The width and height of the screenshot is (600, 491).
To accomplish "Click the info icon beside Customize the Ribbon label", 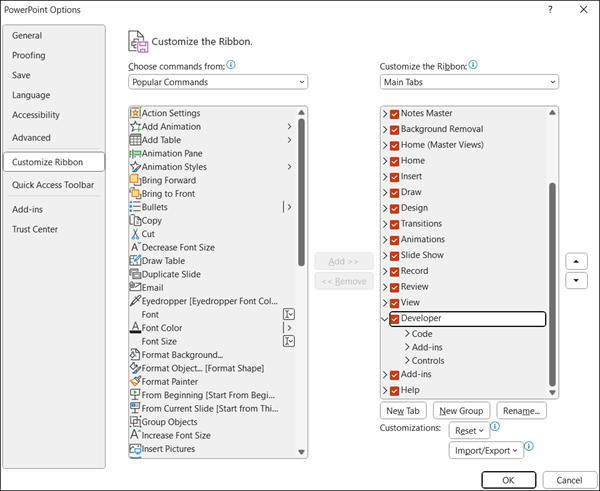I will point(473,65).
